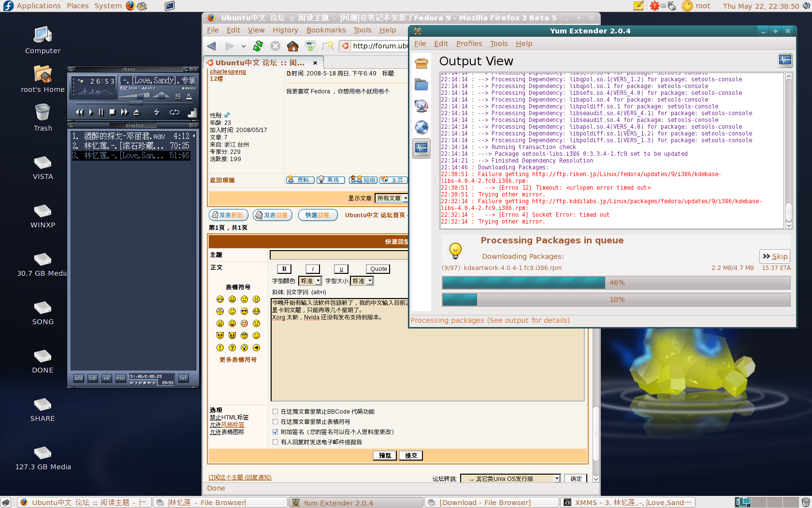Toggle XMMS playlist (PL) window
This screenshot has width=812, height=508.
point(189,96)
